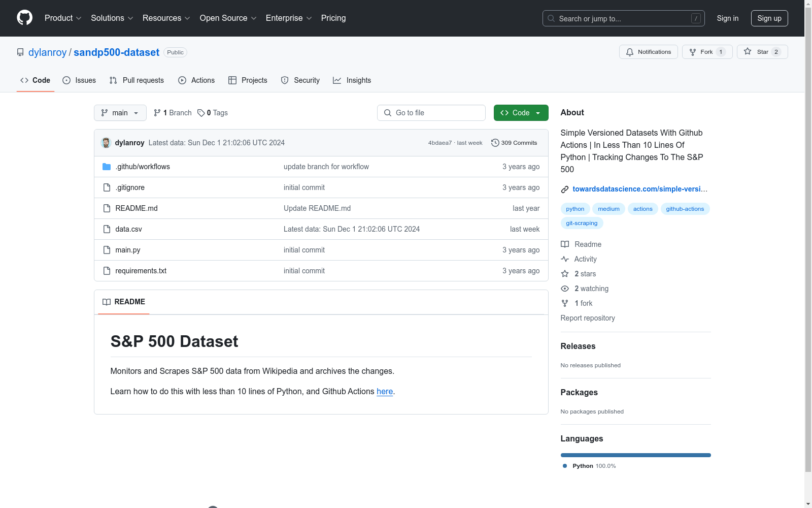The height and width of the screenshot is (508, 812).
Task: Click the README.md file icon
Action: coord(107,208)
